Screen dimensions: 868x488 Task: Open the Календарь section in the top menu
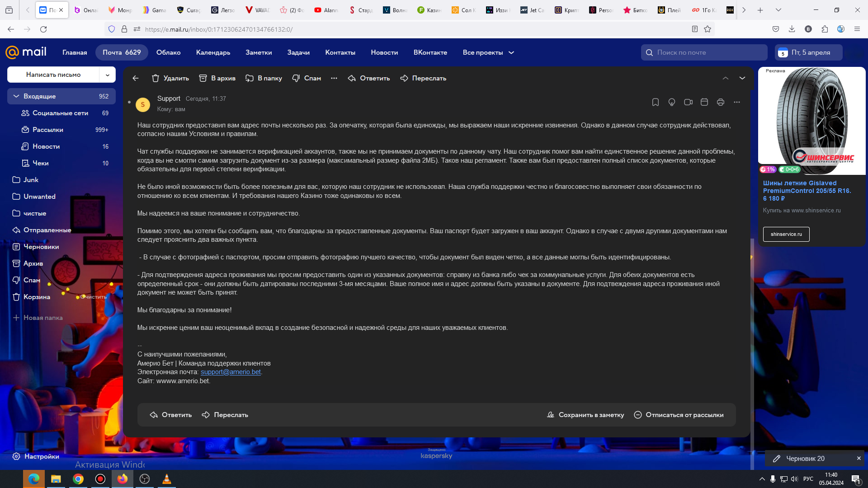[213, 52]
